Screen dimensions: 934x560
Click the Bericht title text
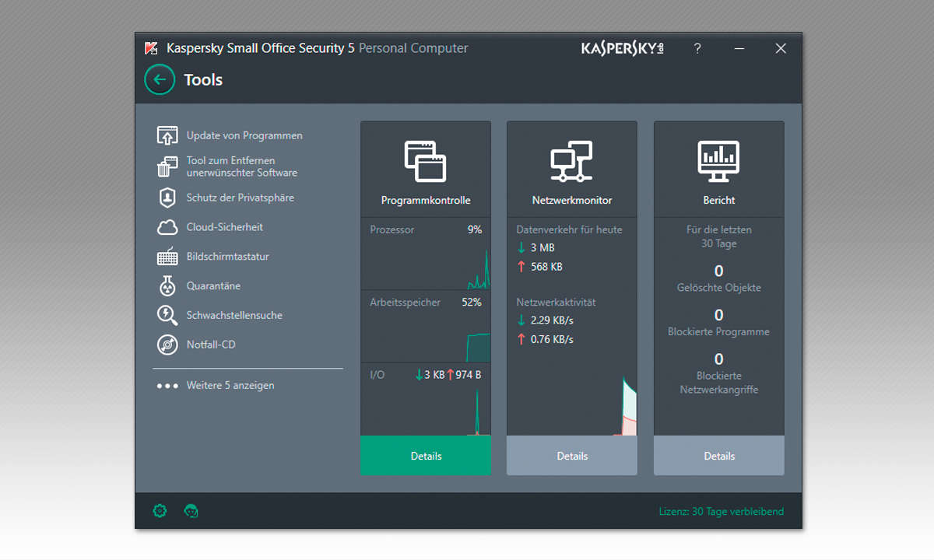click(719, 200)
